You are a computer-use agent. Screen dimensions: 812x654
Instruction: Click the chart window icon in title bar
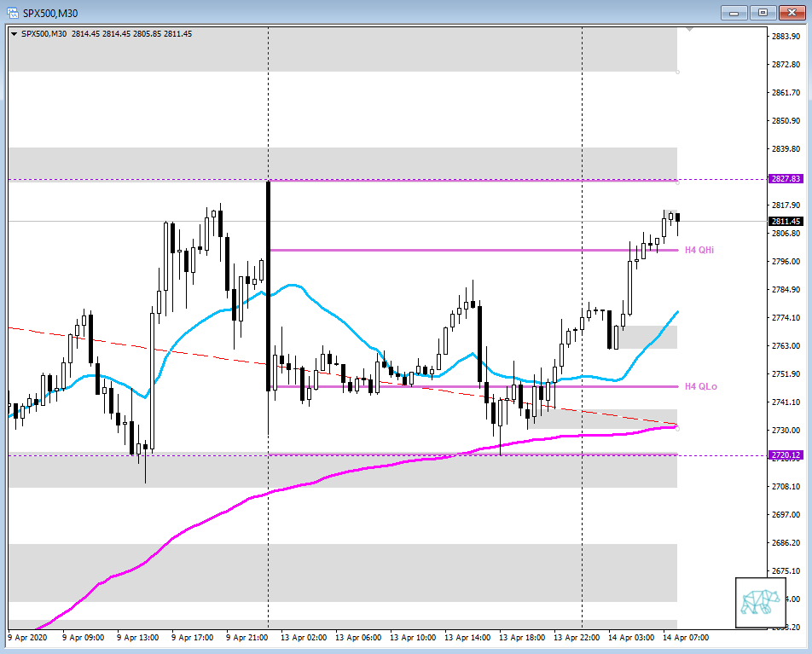pos(13,12)
